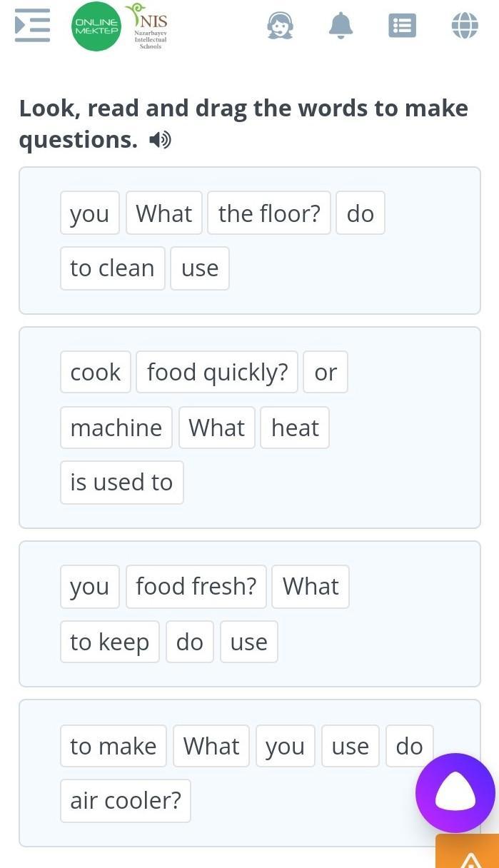499x868 pixels.
Task: Play the instruction audio speaker icon
Action: (x=160, y=141)
